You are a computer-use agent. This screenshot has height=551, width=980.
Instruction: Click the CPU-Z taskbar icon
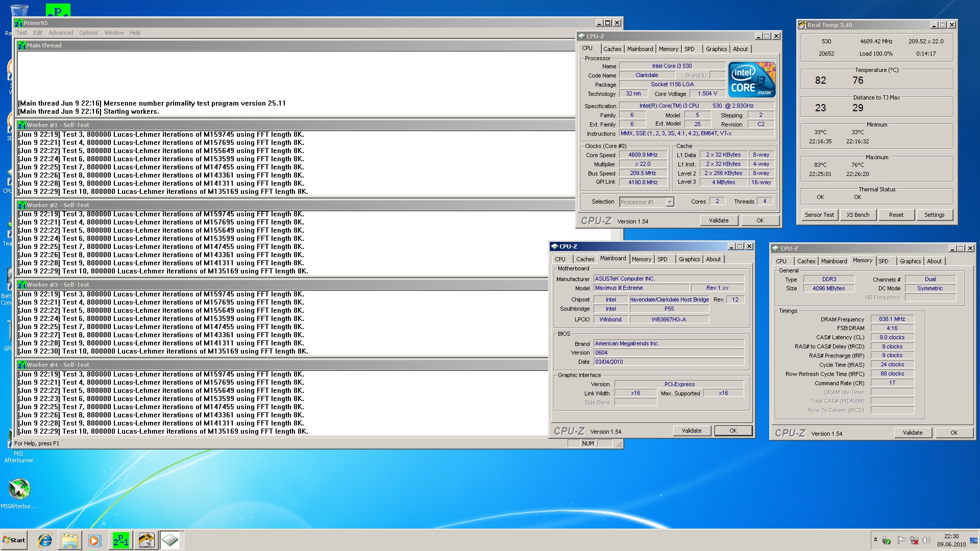[170, 540]
